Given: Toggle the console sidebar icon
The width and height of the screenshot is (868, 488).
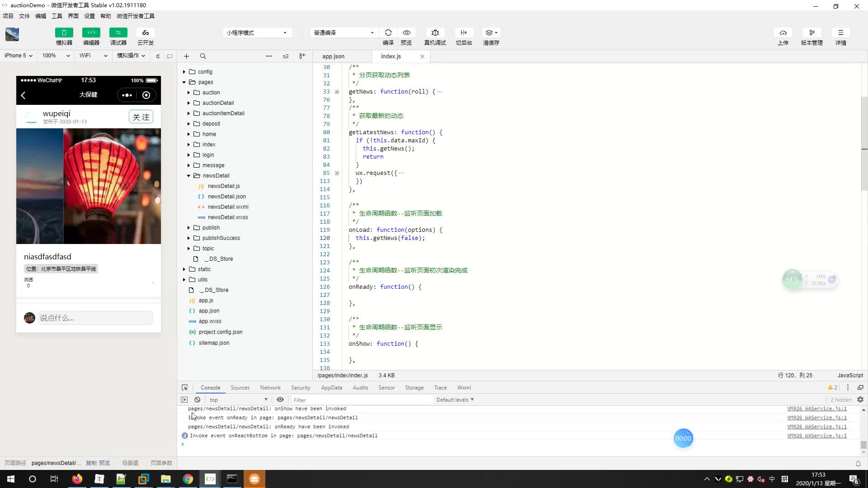Looking at the screenshot, I should point(184,400).
